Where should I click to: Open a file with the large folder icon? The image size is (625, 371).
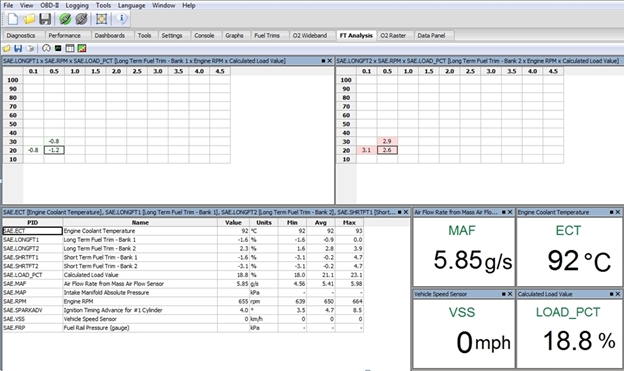click(x=29, y=19)
